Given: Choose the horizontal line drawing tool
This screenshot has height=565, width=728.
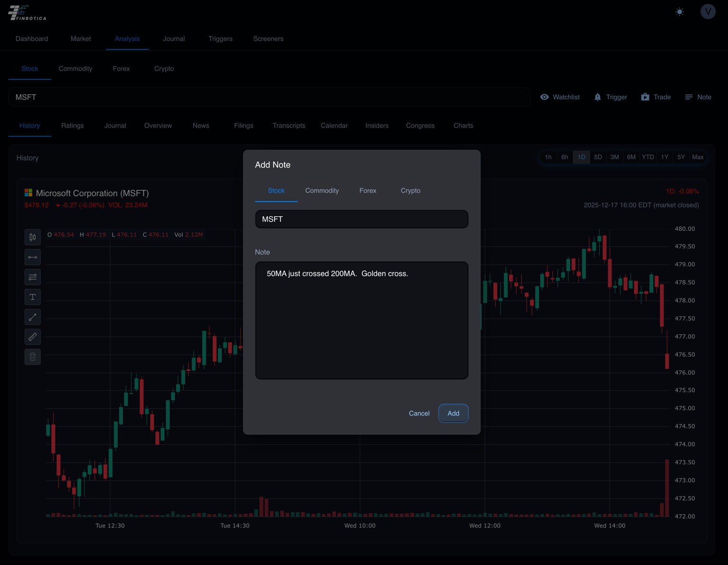Looking at the screenshot, I should [32, 257].
